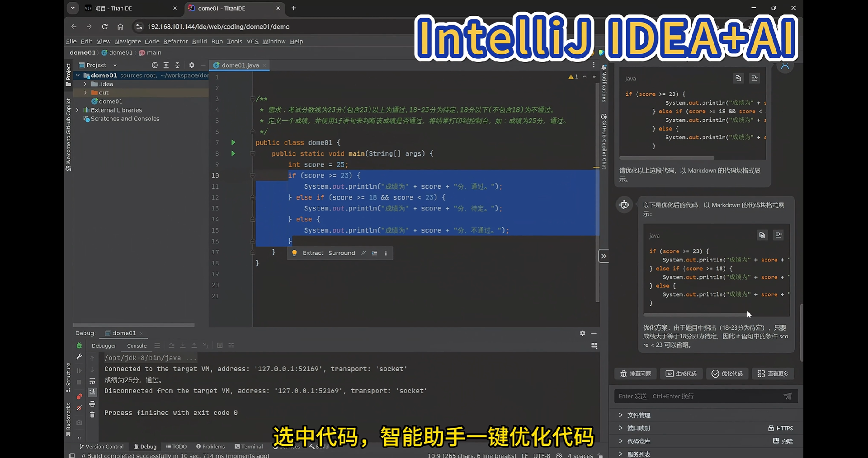Switch to the Debugger tab
Screen dimensions: 868x458
[104, 346]
